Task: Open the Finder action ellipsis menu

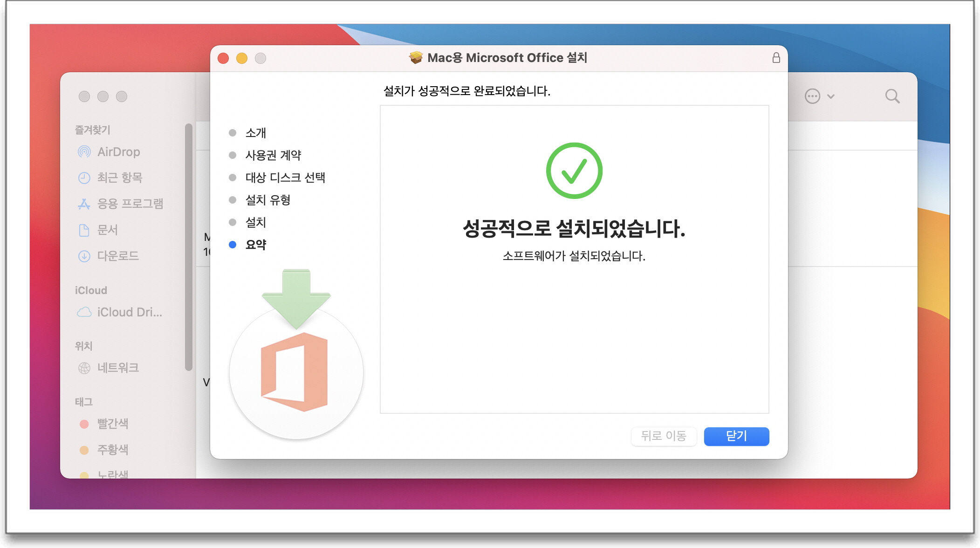Action: click(812, 96)
